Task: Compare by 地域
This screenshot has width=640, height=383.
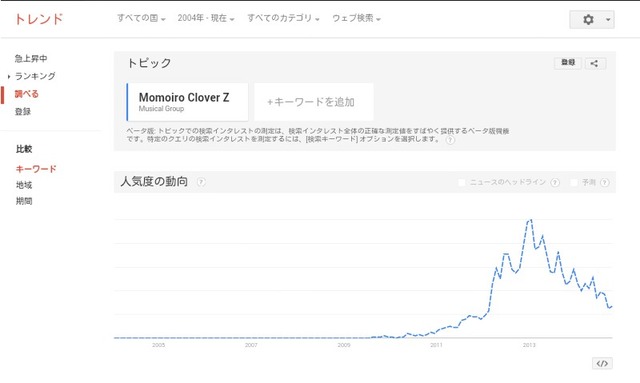Action: tap(24, 185)
